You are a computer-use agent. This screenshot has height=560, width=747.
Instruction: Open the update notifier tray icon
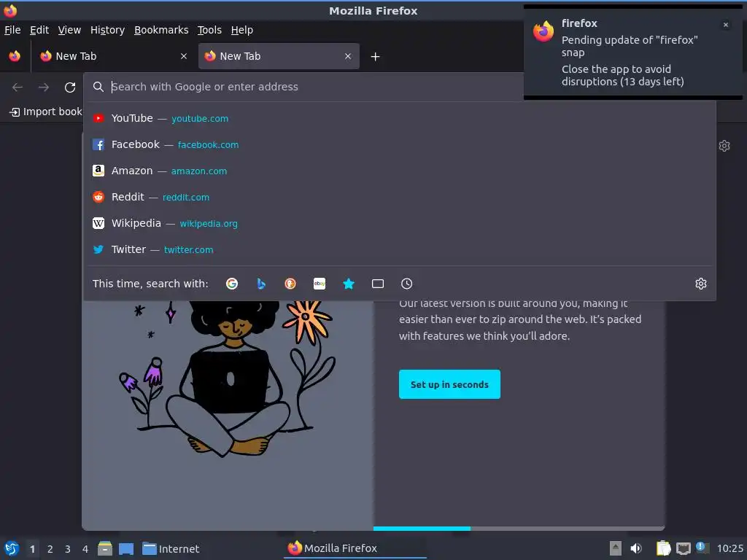[701, 548]
